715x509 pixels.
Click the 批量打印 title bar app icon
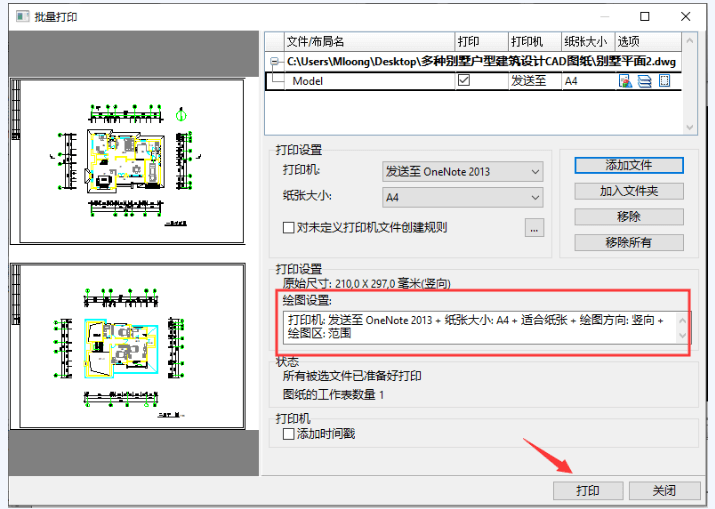pyautogui.click(x=22, y=17)
